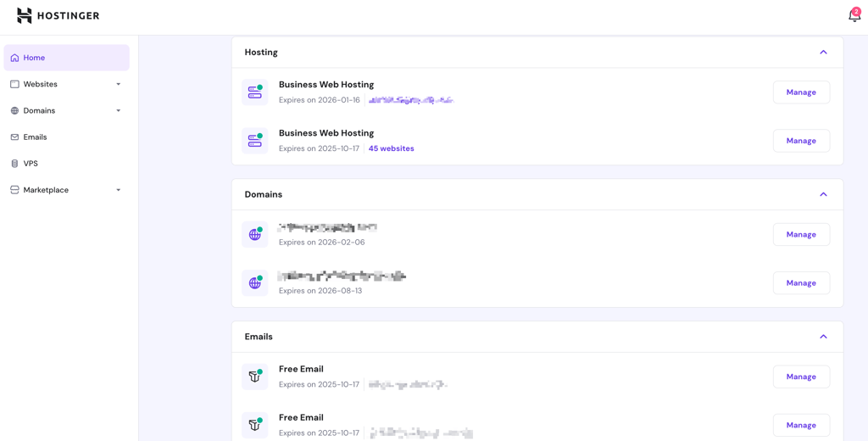This screenshot has height=441, width=868.
Task: Click server icon of hosting expiring 2025-10-17
Action: tap(254, 141)
